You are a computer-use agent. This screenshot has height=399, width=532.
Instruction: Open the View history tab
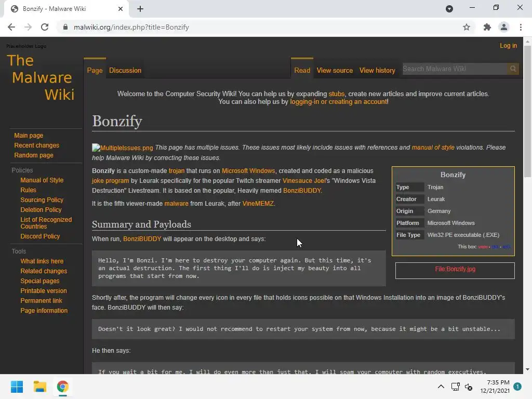377,70
